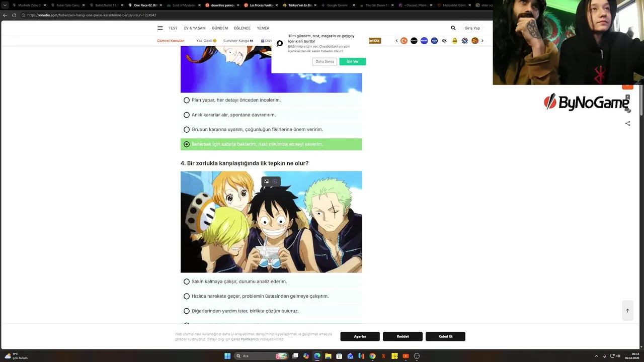Click the browser reload icon
The height and width of the screenshot is (362, 644).
point(14,15)
